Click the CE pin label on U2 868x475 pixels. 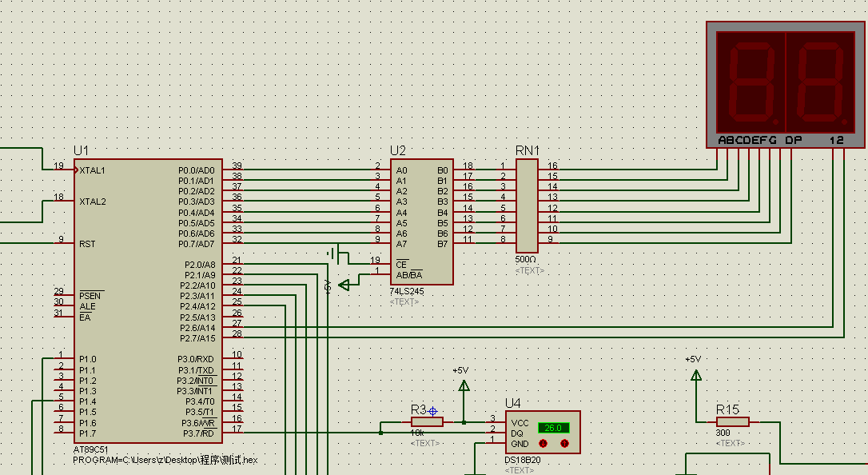[402, 265]
